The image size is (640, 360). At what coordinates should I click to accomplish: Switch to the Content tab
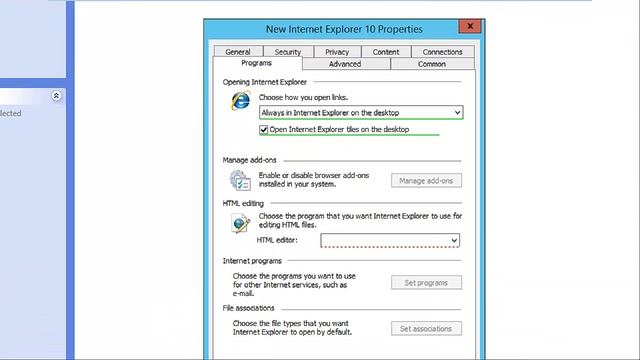(386, 52)
